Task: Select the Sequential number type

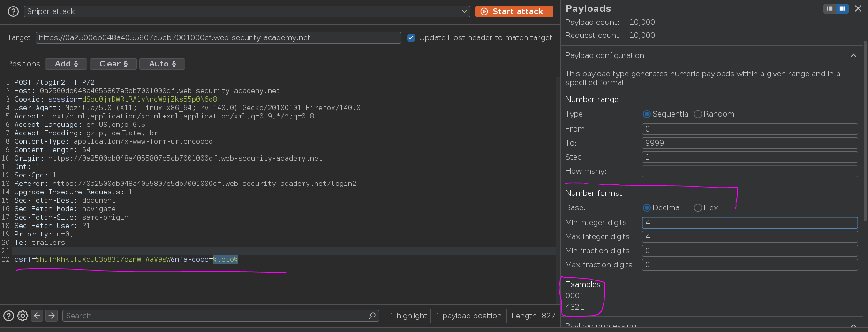Action: [647, 114]
